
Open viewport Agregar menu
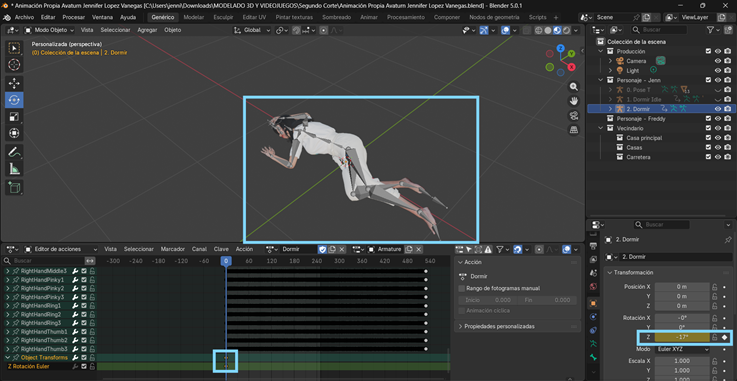(147, 30)
